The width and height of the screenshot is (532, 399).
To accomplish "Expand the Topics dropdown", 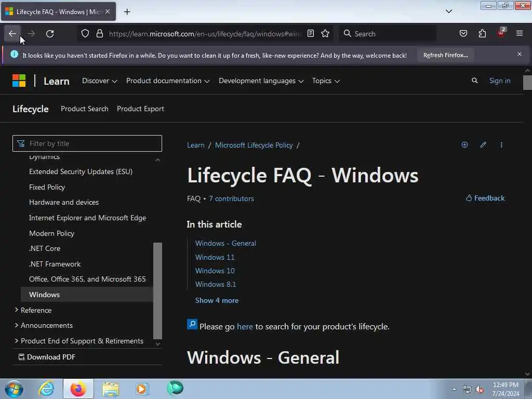I will pos(326,81).
